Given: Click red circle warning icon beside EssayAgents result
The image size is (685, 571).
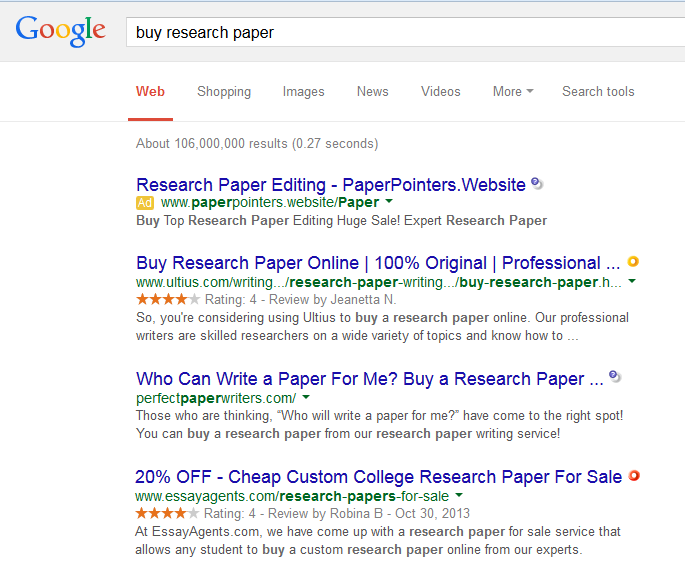Looking at the screenshot, I should [634, 475].
